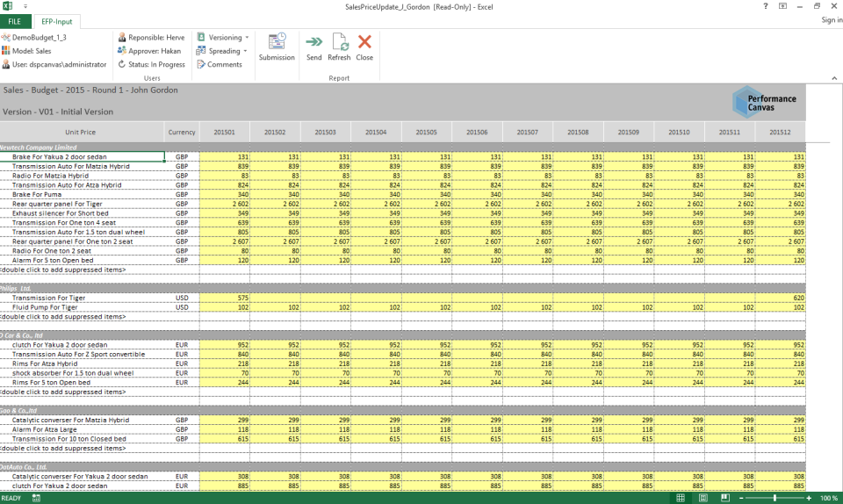Select the EFP-Input ribbon tab
843x504 pixels.
[x=56, y=21]
